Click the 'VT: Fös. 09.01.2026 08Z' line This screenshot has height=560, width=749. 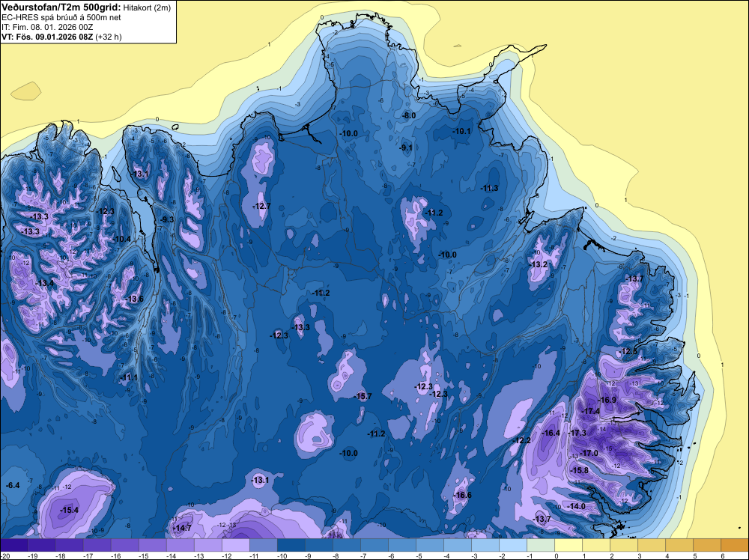(x=47, y=37)
